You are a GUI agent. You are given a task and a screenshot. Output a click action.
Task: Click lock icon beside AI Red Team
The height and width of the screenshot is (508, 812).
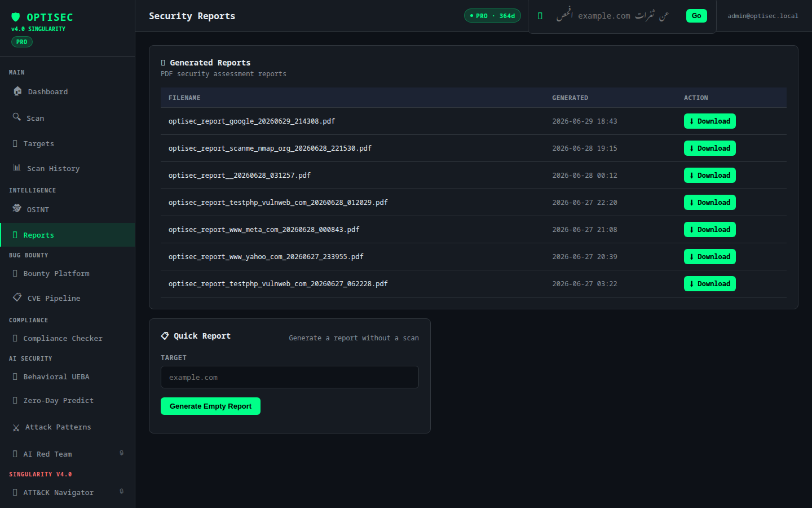tap(122, 453)
